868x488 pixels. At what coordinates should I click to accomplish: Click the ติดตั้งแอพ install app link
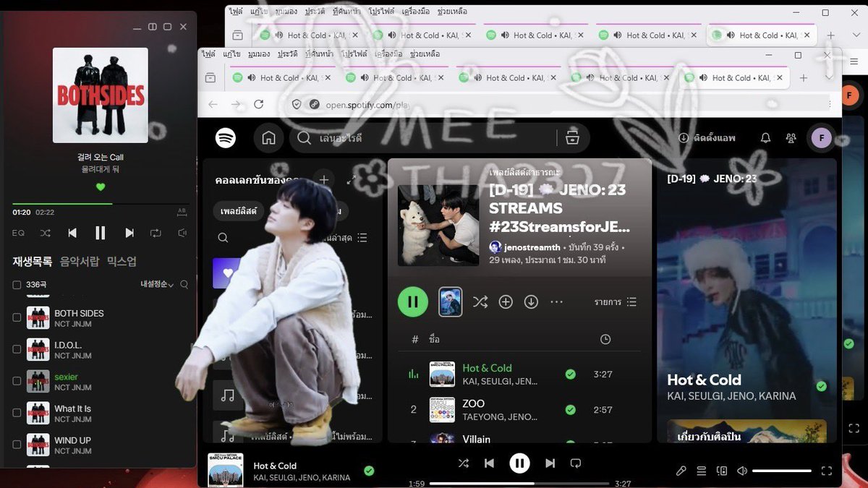pyautogui.click(x=707, y=137)
